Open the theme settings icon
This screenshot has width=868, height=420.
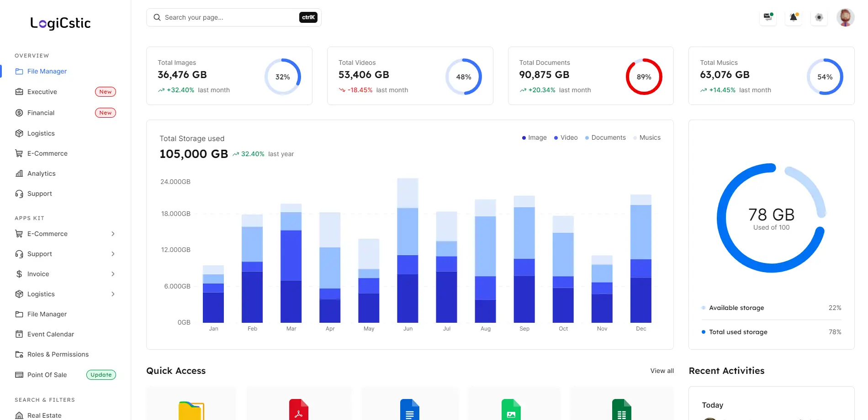[x=819, y=17]
